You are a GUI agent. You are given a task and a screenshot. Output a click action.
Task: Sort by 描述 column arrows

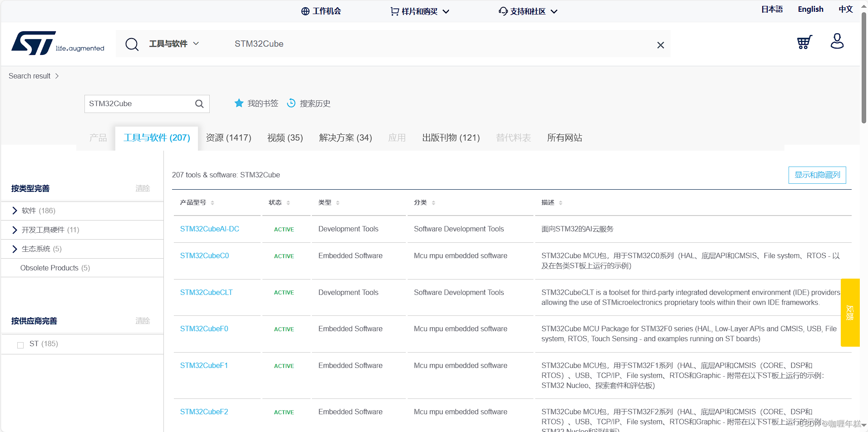point(561,203)
